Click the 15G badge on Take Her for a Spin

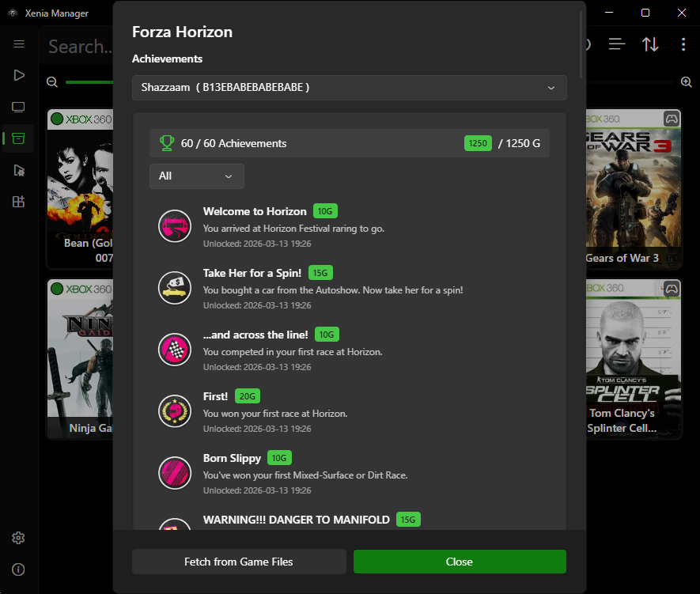(x=320, y=273)
